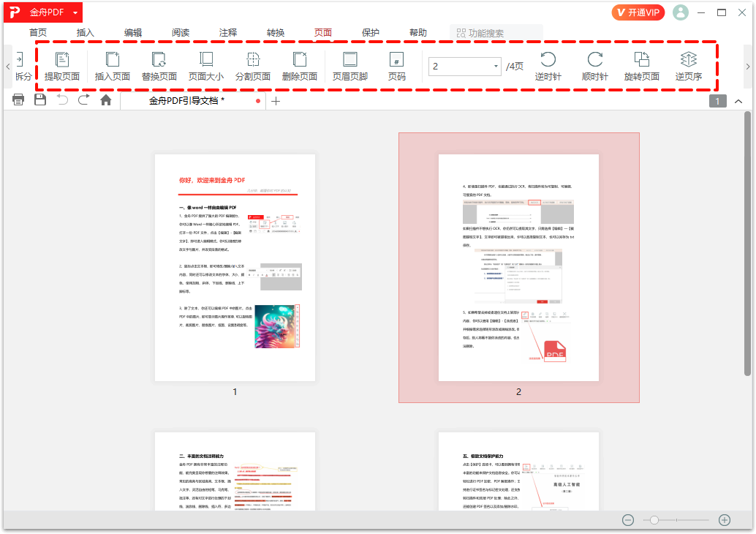Open the 页眉页脚 (header/footer) tool
Image resolution: width=756 pixels, height=534 pixels.
pos(350,66)
